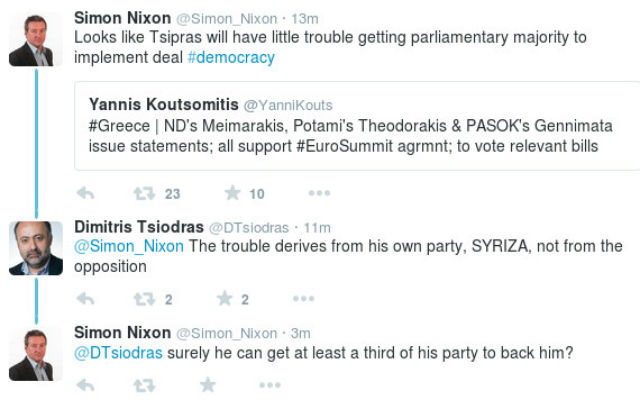Favorite Simon Nixon's first tweet
Screen dimensions: 640x400
click(x=232, y=193)
